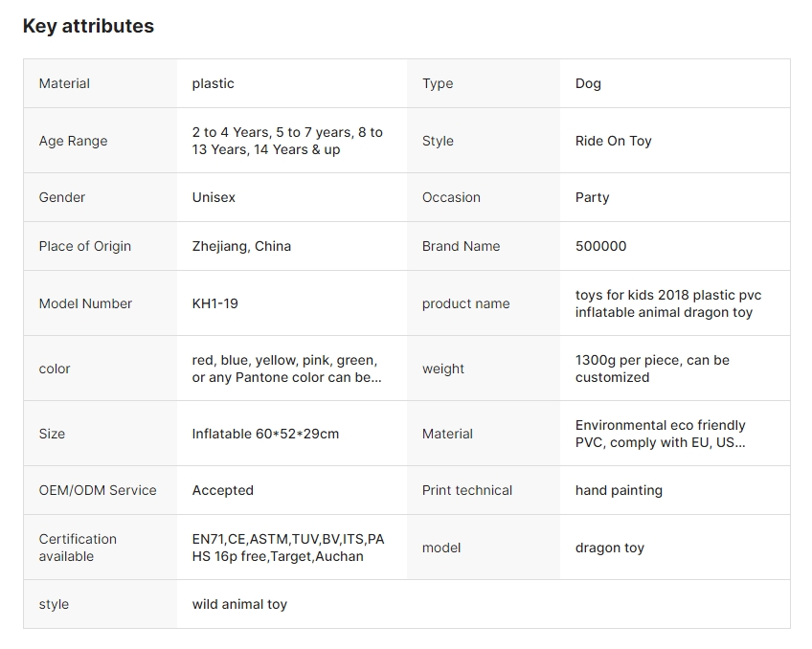Click the 'Dog' type value

pyautogui.click(x=588, y=83)
